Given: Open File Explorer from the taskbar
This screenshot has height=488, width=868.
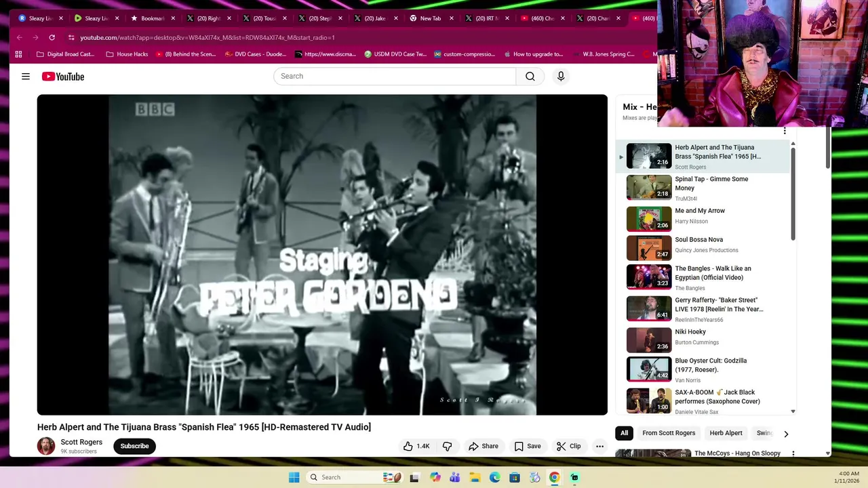Looking at the screenshot, I should tap(475, 477).
